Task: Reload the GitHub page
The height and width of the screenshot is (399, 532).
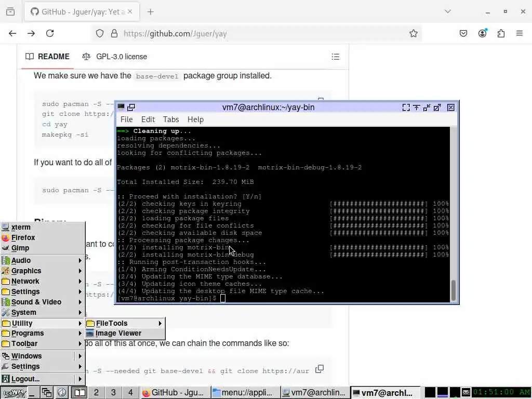Action: coord(50,33)
